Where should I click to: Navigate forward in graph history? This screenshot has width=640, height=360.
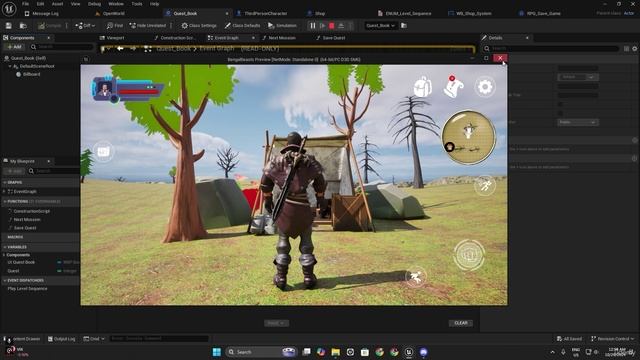[x=133, y=49]
